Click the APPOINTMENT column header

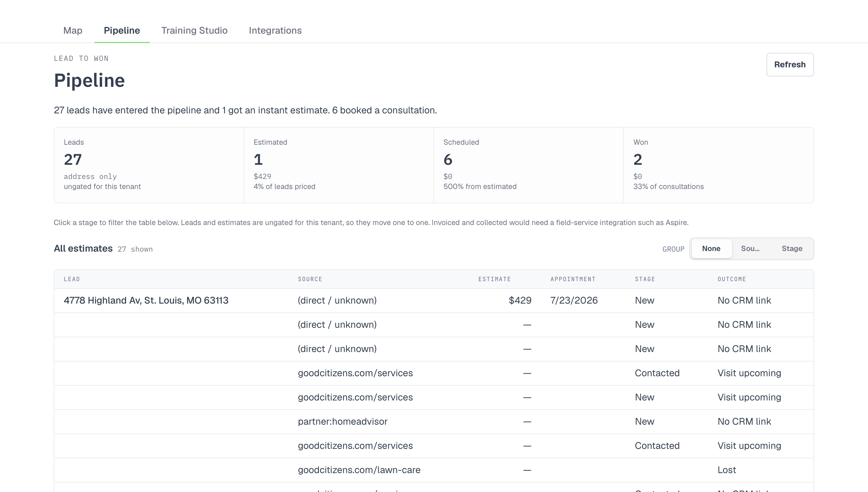click(573, 279)
